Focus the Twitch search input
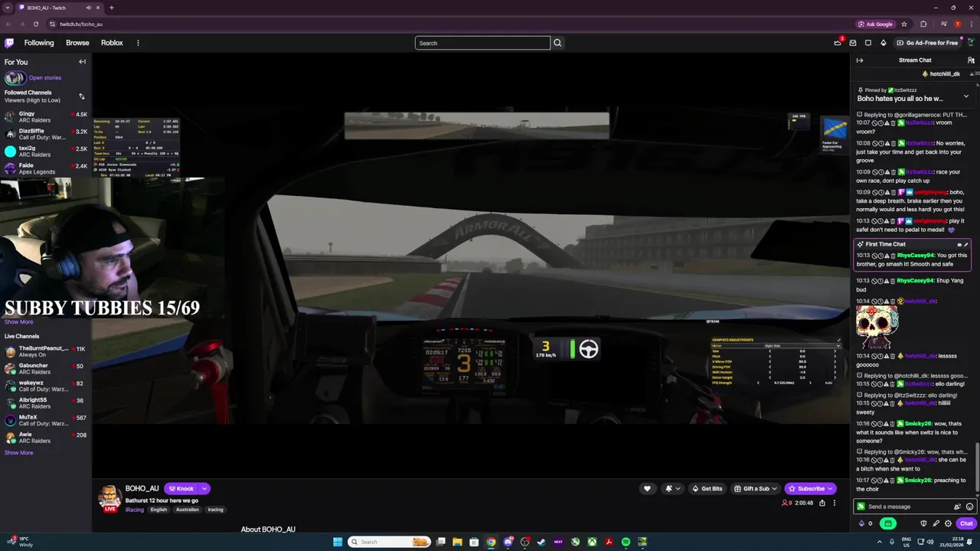Image resolution: width=980 pixels, height=551 pixels. (x=482, y=43)
